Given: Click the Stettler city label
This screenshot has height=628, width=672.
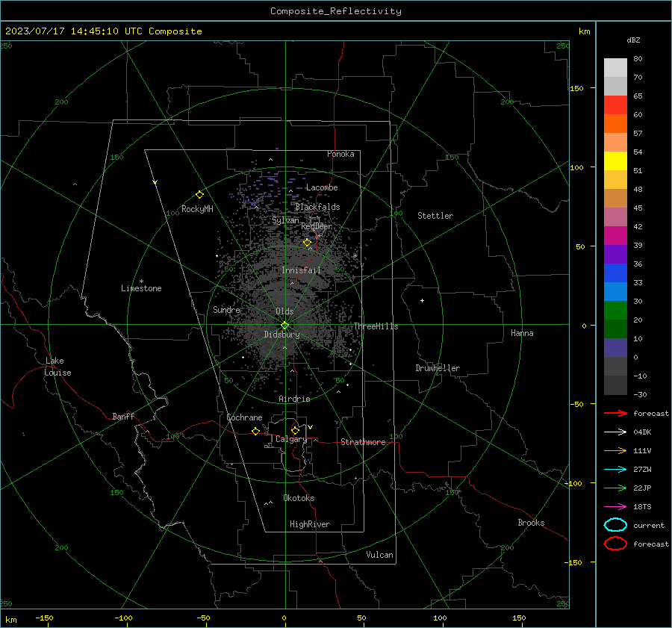Looking at the screenshot, I should 435,216.
